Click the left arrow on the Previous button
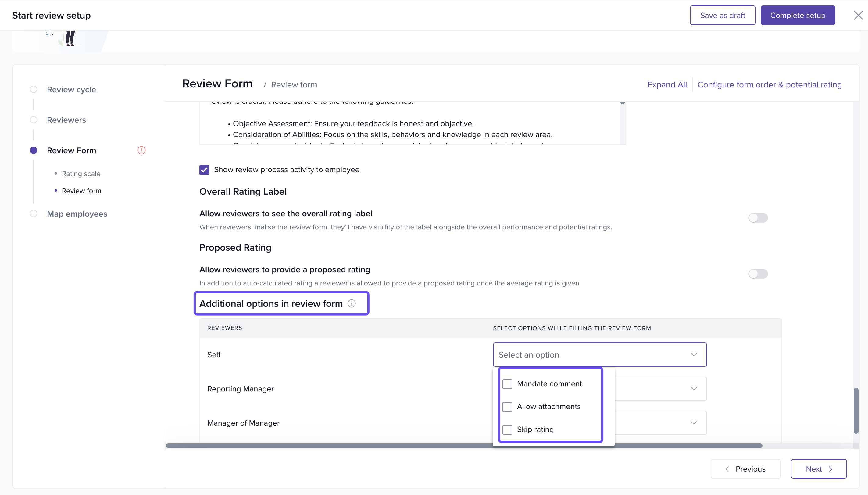This screenshot has height=495, width=868. [727, 469]
